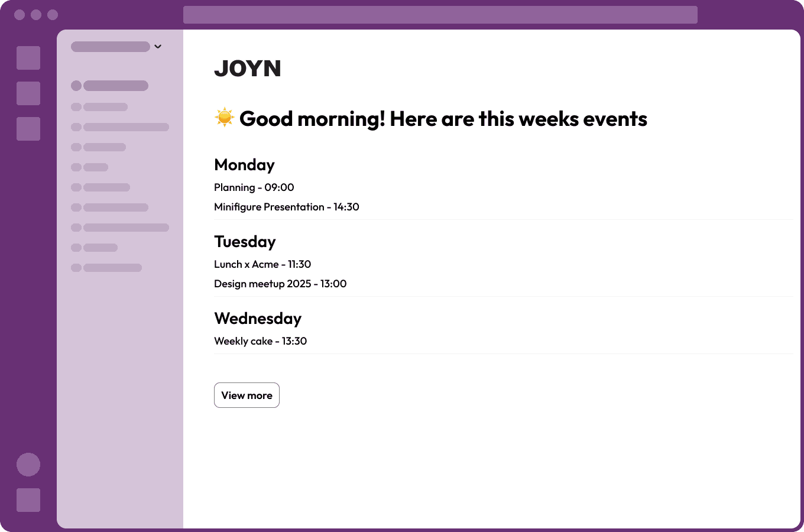The height and width of the screenshot is (532, 804).
Task: Click the search bar at the top
Action: (x=440, y=15)
